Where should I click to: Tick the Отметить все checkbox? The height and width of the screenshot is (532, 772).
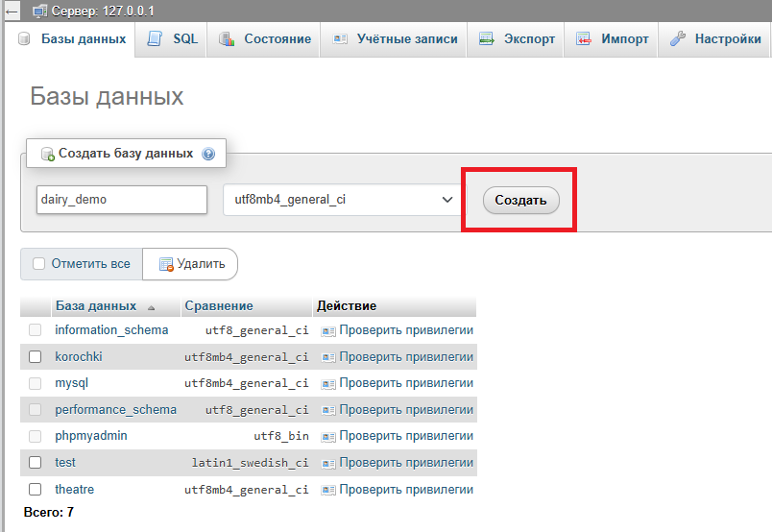click(39, 264)
